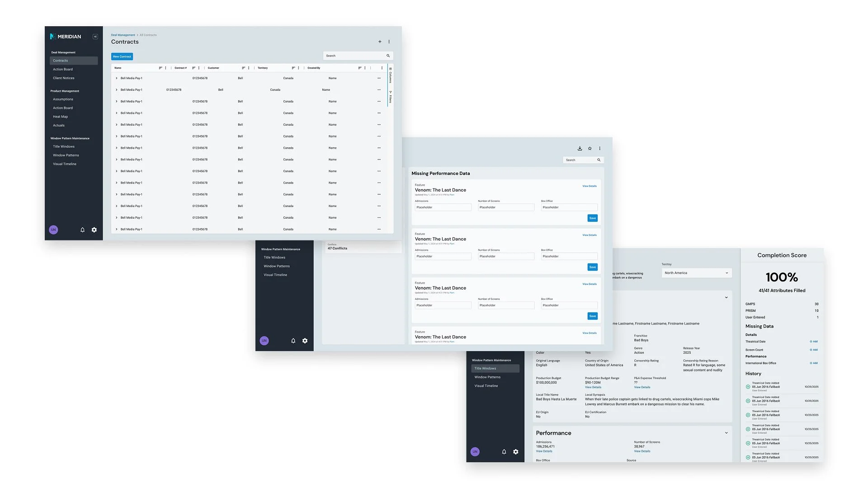Click the Deal Management breadcrumb link
The width and height of the screenshot is (868, 488).
(123, 35)
